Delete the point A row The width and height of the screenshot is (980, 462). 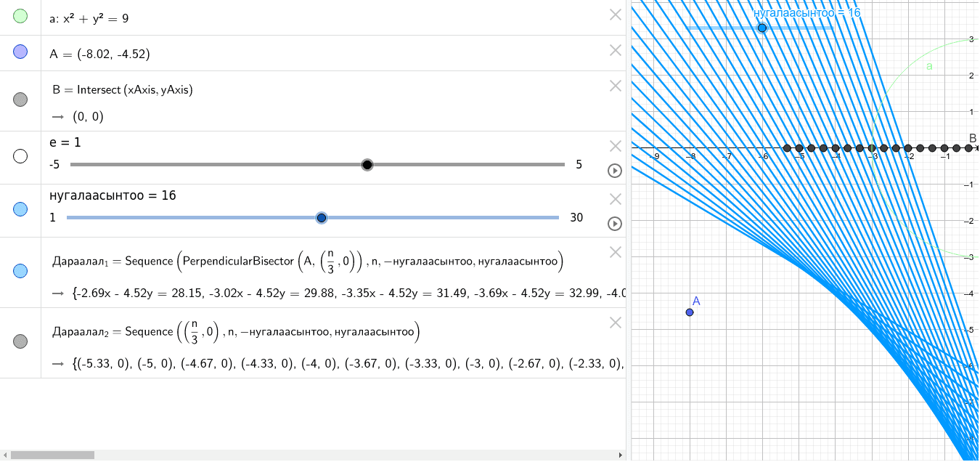616,50
